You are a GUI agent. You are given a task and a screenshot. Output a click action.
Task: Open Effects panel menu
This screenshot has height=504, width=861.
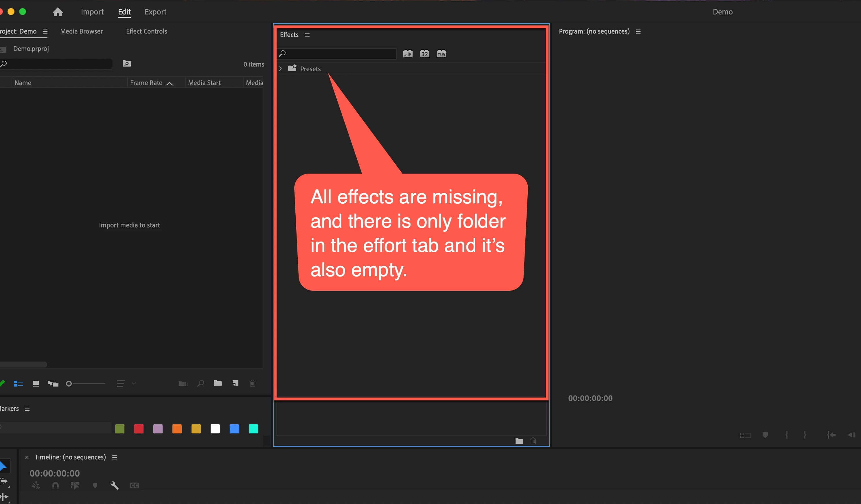coord(307,35)
